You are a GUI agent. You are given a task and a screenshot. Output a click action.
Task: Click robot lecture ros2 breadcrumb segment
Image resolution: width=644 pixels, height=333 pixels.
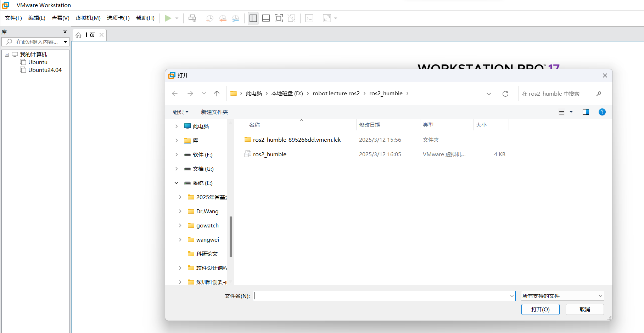click(336, 94)
